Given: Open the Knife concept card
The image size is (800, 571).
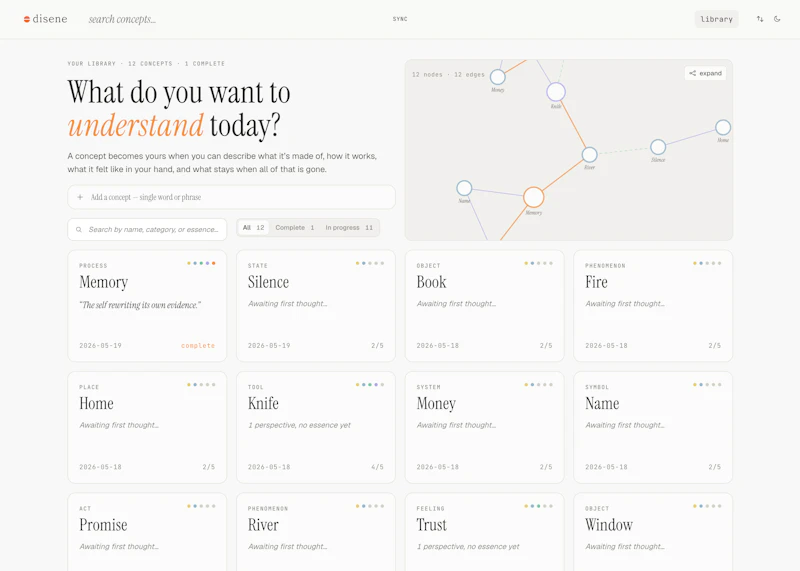Looking at the screenshot, I should [x=316, y=427].
